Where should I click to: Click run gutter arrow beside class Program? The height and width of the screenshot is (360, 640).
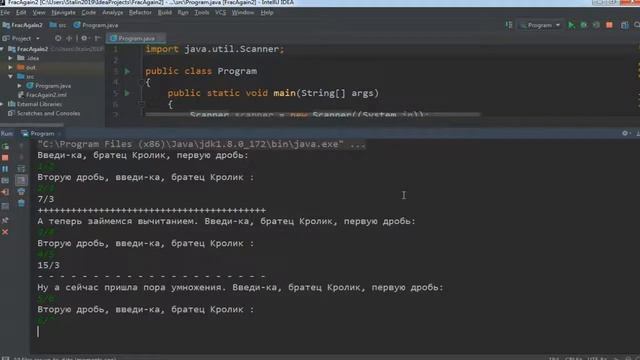tap(127, 71)
